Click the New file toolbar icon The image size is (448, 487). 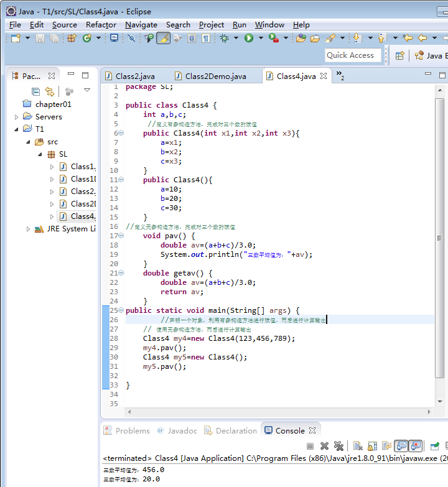pos(16,39)
